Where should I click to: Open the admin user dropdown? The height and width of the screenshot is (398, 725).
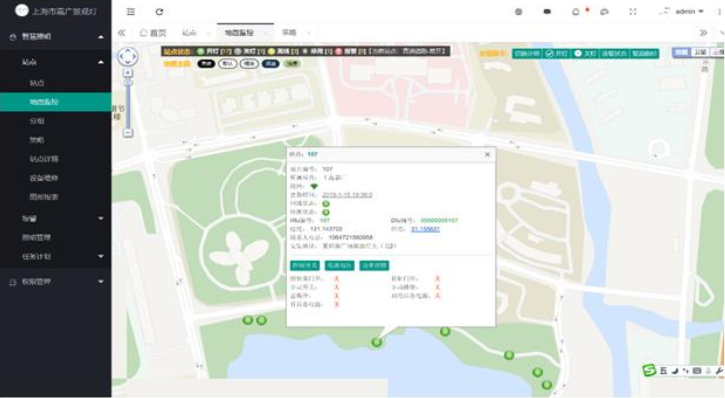tap(684, 12)
